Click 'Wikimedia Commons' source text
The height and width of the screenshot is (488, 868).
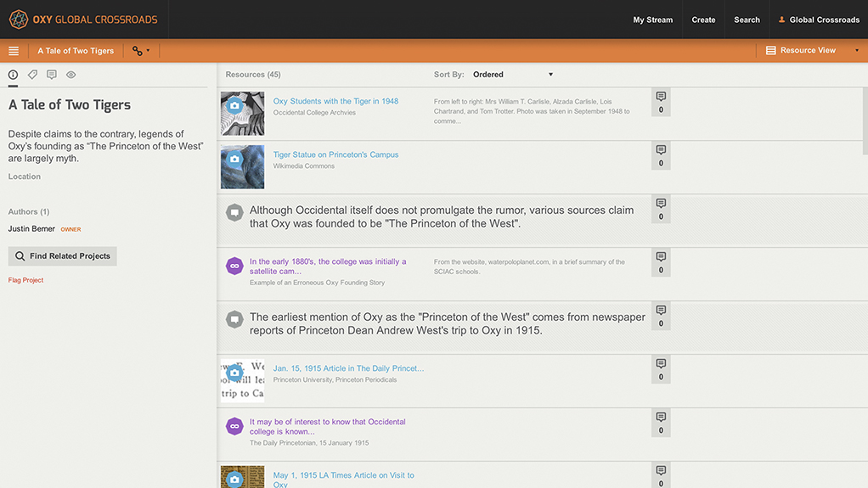(304, 166)
